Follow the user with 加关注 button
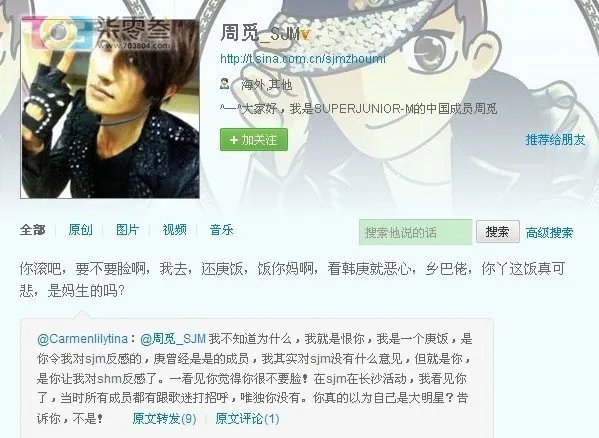The image size is (599, 438). 254,140
